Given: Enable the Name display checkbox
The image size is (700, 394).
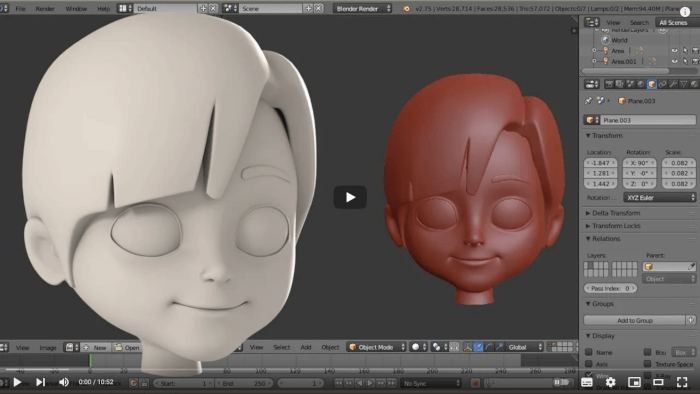Looking at the screenshot, I should [x=589, y=353].
